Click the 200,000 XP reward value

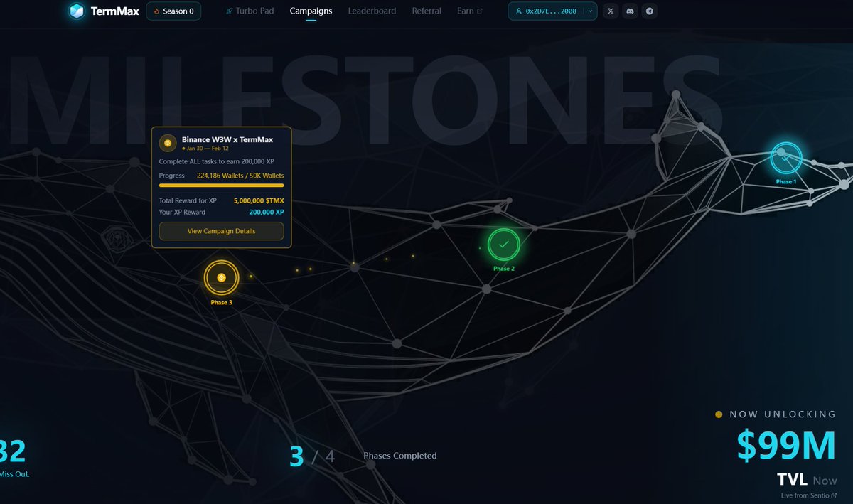click(x=267, y=213)
